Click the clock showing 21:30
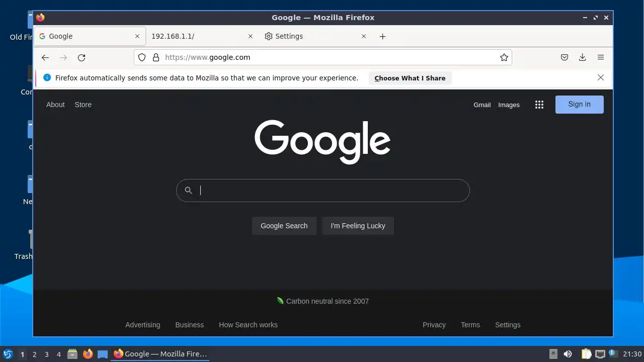 [632, 354]
